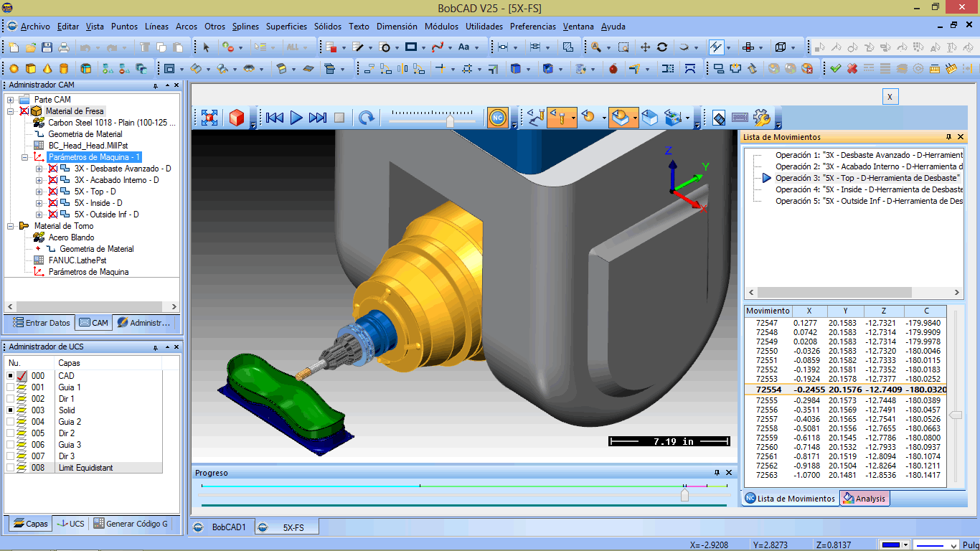The height and width of the screenshot is (551, 980).
Task: Click the fit view icon in simulation toolbar
Action: (209, 118)
